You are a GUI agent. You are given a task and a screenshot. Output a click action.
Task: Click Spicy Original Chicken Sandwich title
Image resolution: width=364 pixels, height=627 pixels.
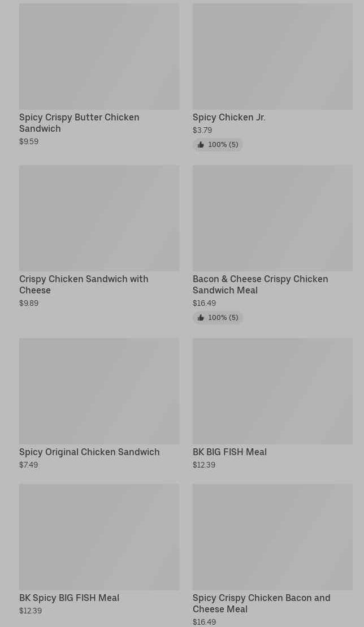(89, 452)
